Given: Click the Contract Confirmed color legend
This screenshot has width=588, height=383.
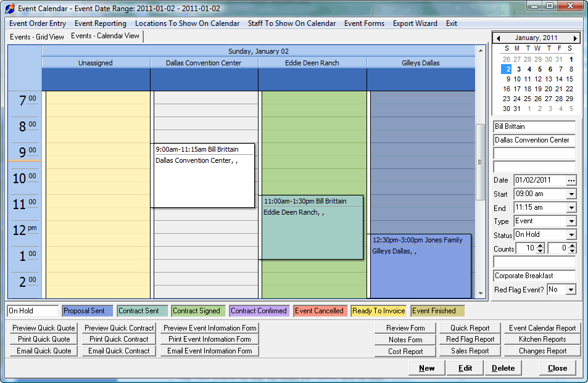Looking at the screenshot, I should (259, 311).
